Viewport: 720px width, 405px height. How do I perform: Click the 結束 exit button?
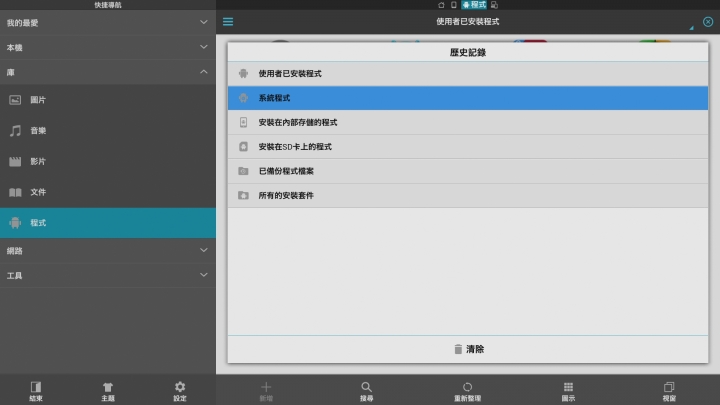(x=36, y=391)
